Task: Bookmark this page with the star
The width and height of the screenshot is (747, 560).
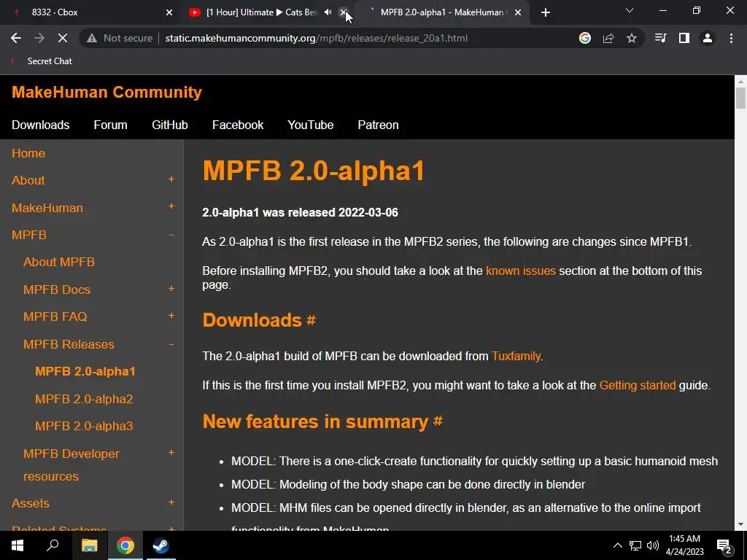Action: pos(632,38)
